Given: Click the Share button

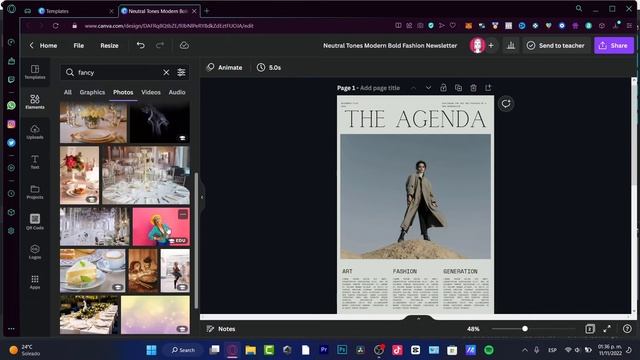Looking at the screenshot, I should [614, 45].
